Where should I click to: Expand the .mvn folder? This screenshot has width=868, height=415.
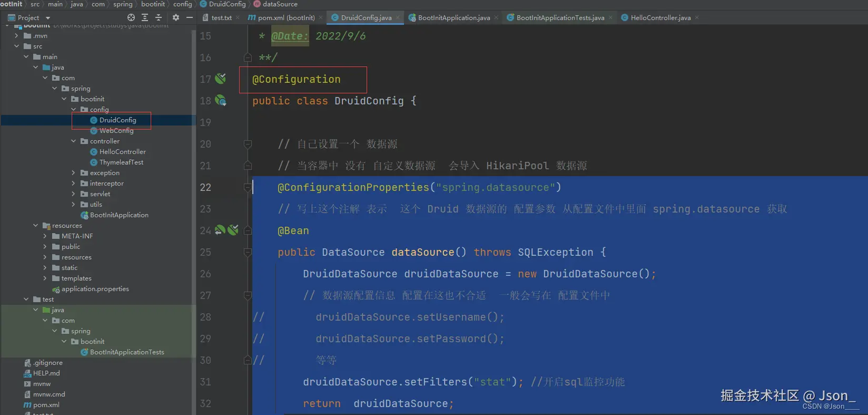17,36
